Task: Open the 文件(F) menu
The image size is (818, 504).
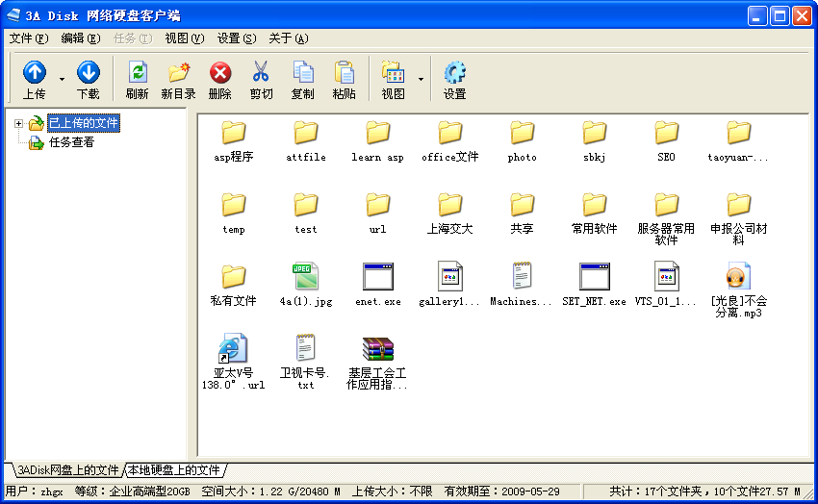Action: tap(28, 38)
